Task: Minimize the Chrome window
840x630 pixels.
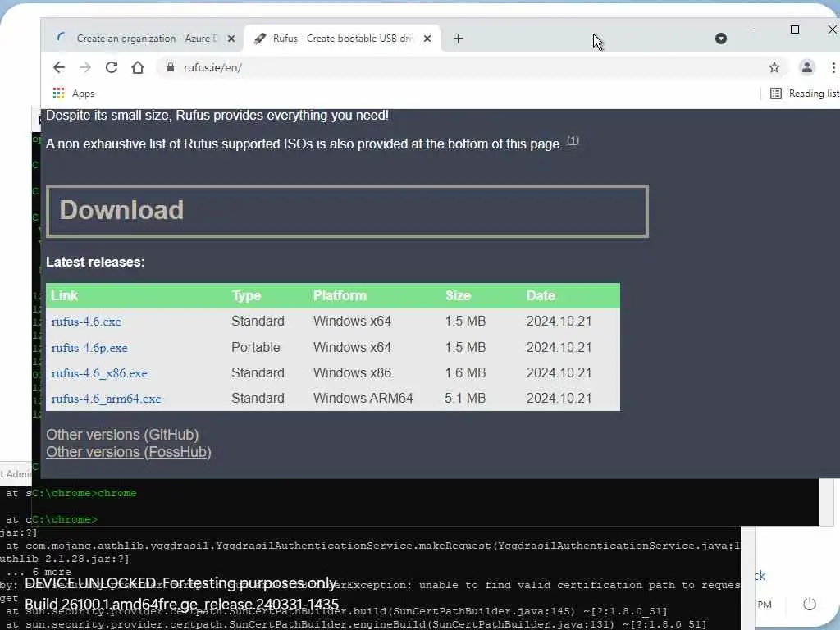Action: tap(757, 30)
